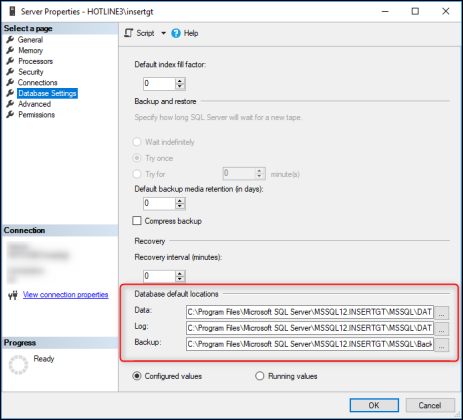Click the server icon in title bar
The height and width of the screenshot is (420, 463).
click(12, 11)
